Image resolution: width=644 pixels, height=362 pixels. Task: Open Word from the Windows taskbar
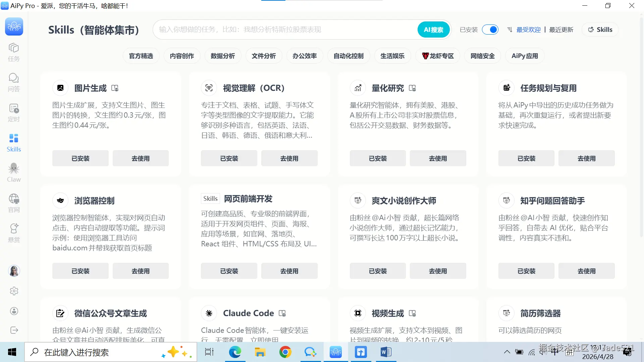385,352
